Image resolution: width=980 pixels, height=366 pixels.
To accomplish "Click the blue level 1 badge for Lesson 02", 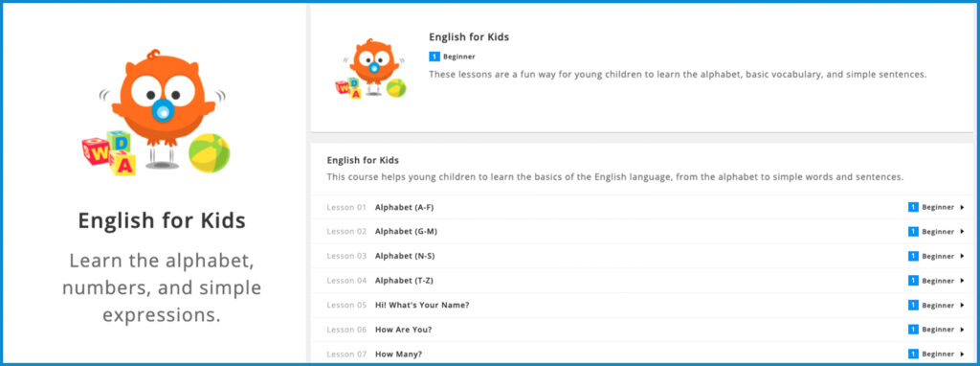I will click(x=913, y=232).
